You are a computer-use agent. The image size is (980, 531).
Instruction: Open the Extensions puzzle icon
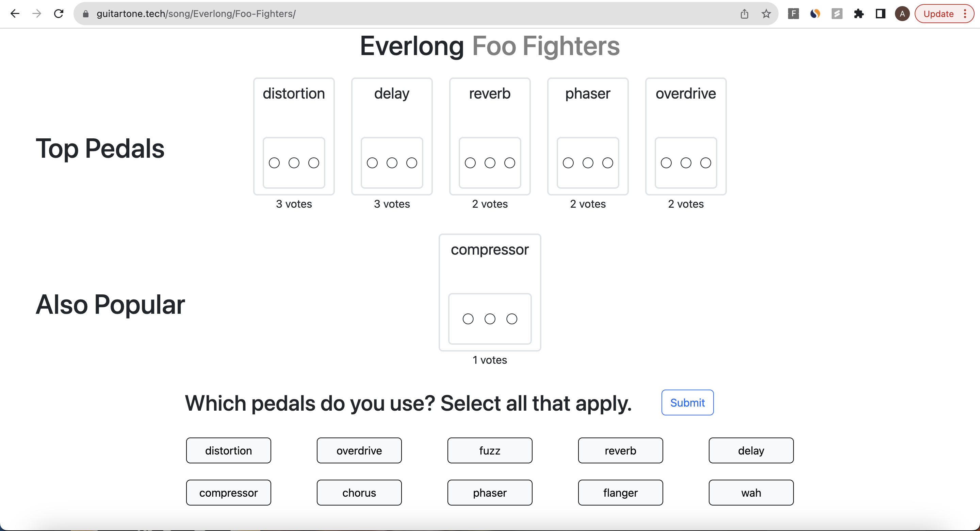(859, 14)
